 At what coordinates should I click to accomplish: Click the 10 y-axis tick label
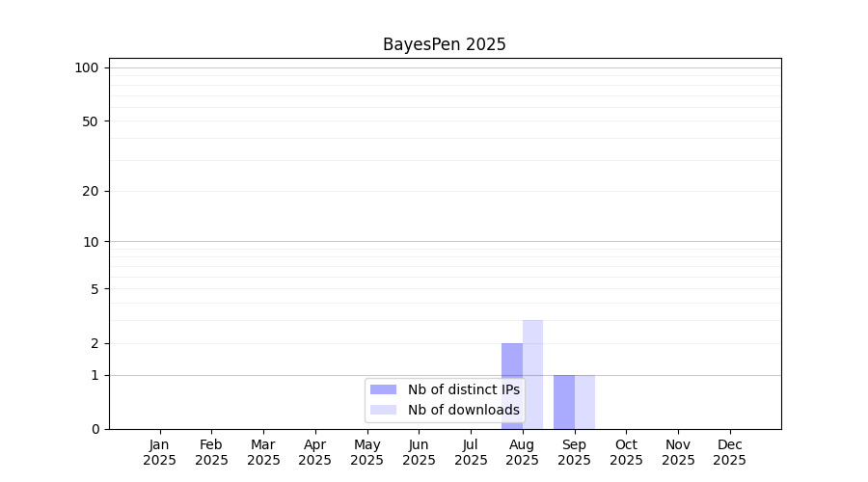[x=91, y=242]
